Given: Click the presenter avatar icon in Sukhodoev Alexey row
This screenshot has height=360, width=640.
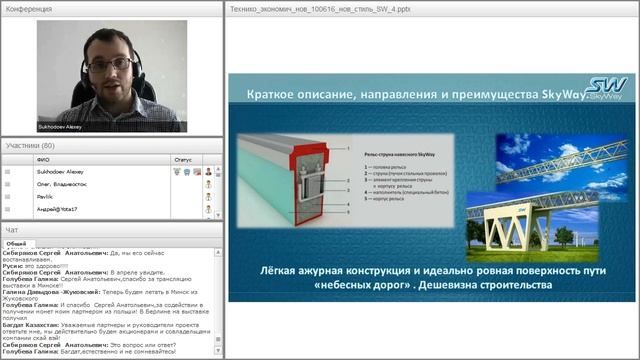Looking at the screenshot, I should click(209, 172).
